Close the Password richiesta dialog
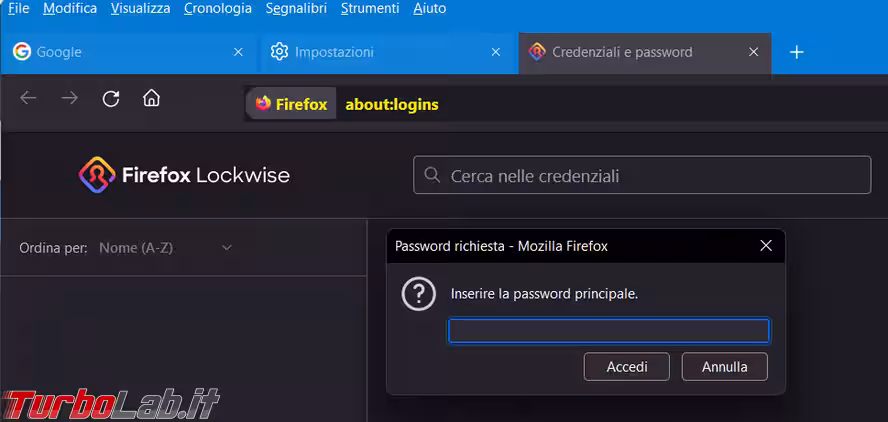888x422 pixels. pos(766,246)
